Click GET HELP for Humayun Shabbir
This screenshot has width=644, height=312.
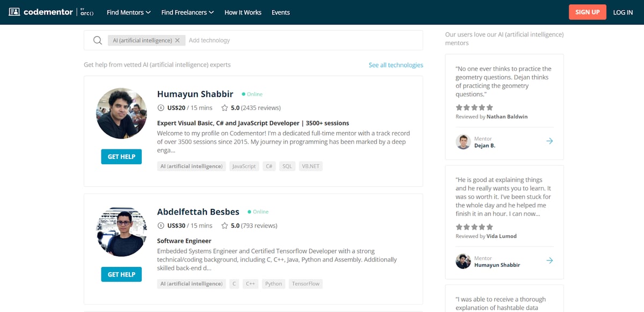tap(121, 156)
